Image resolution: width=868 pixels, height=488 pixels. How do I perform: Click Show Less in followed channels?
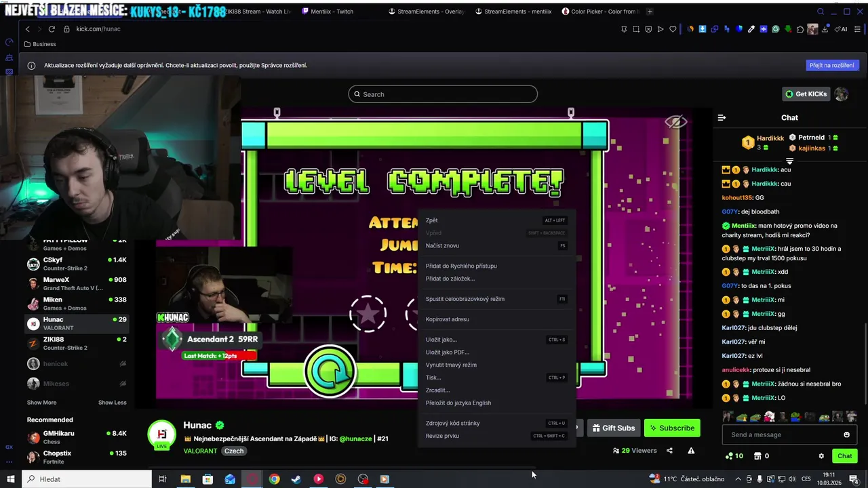pyautogui.click(x=112, y=403)
